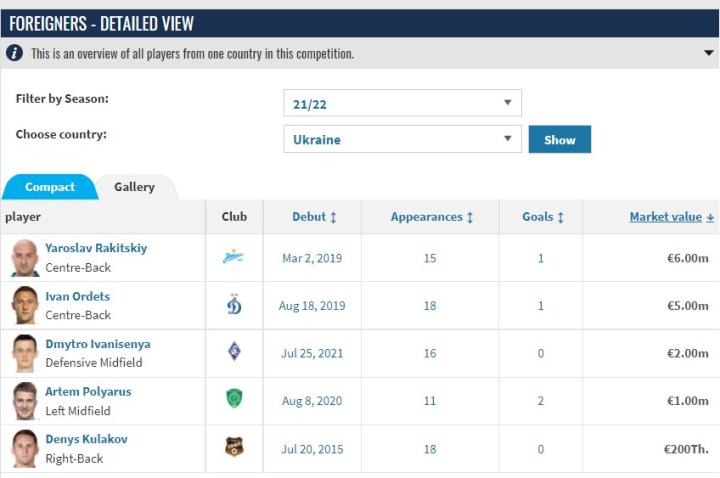Sort the table by Goals column

click(543, 217)
